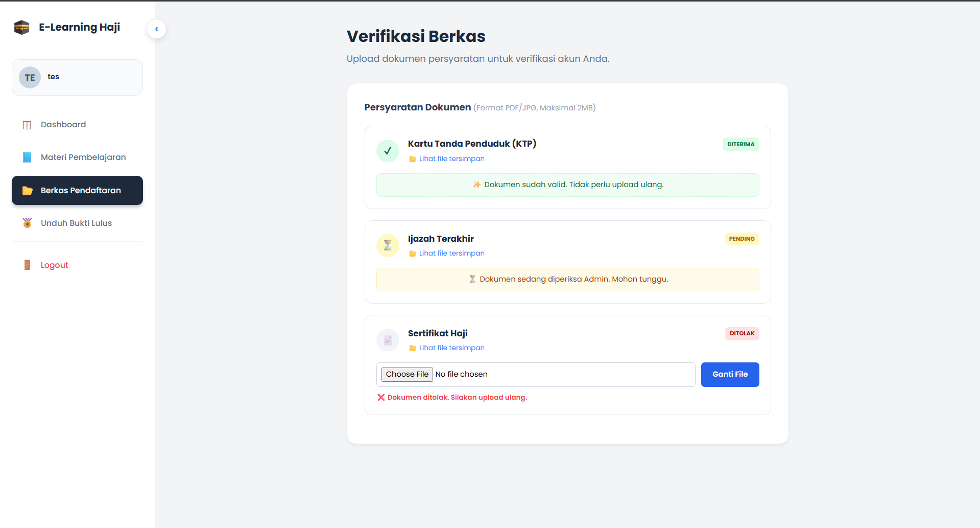This screenshot has height=528, width=980.
Task: Click the folder icon beside the Ijazah file link
Action: [x=413, y=254]
